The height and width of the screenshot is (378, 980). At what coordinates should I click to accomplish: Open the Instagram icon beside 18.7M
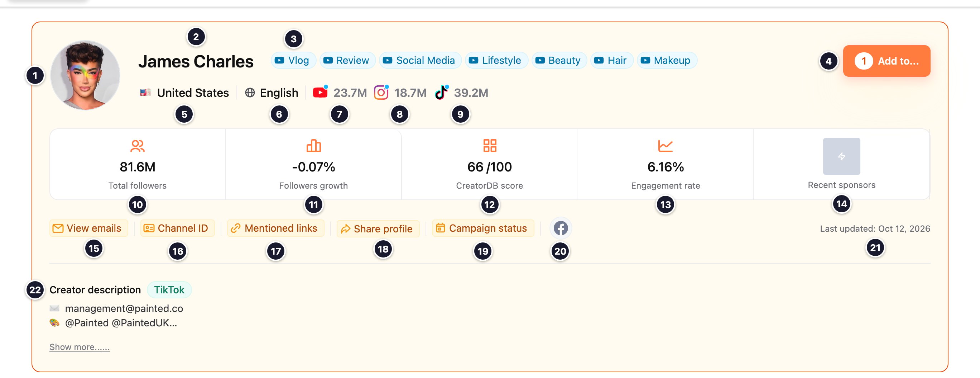coord(381,93)
